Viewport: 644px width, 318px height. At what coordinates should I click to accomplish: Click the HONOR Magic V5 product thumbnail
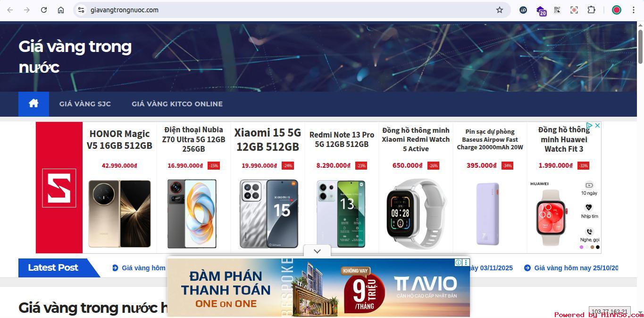120,213
